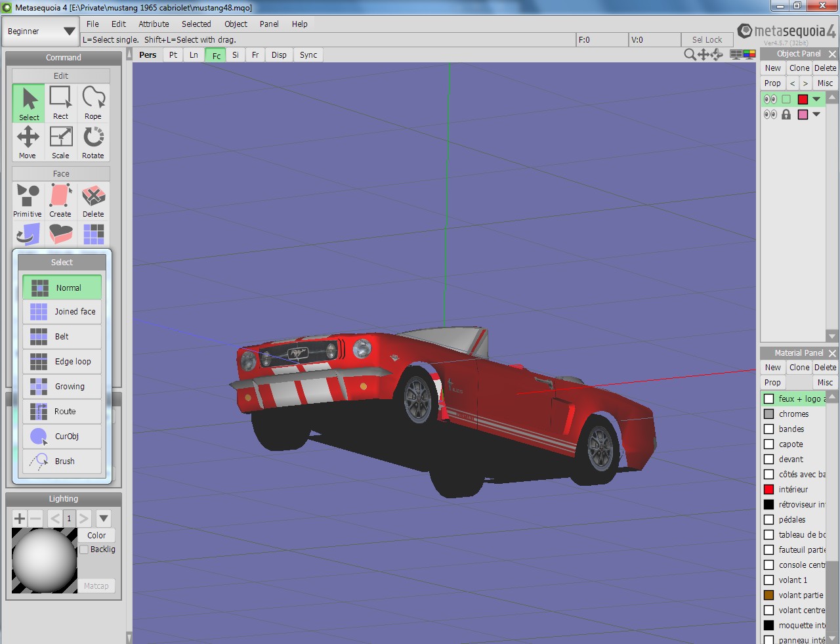Expand the lighting options dropdown arrow
This screenshot has height=644, width=840.
click(104, 518)
